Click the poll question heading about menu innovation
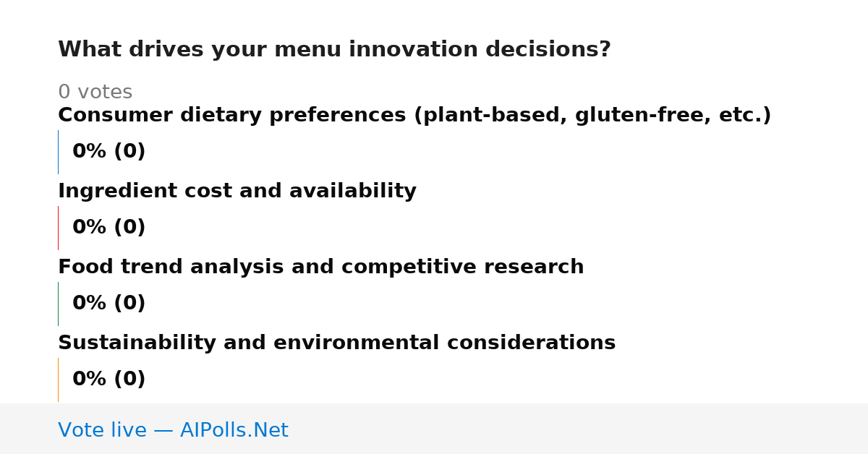 (x=334, y=50)
